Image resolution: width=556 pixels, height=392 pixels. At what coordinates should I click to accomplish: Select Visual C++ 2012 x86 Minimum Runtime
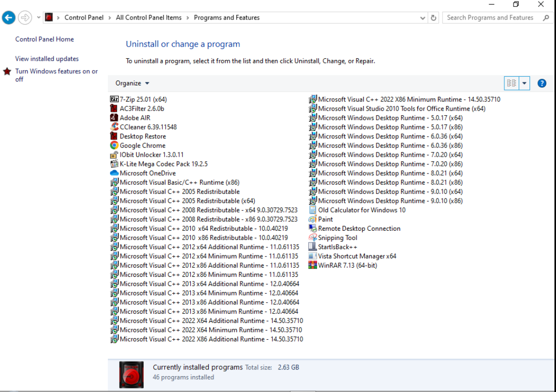(x=209, y=275)
